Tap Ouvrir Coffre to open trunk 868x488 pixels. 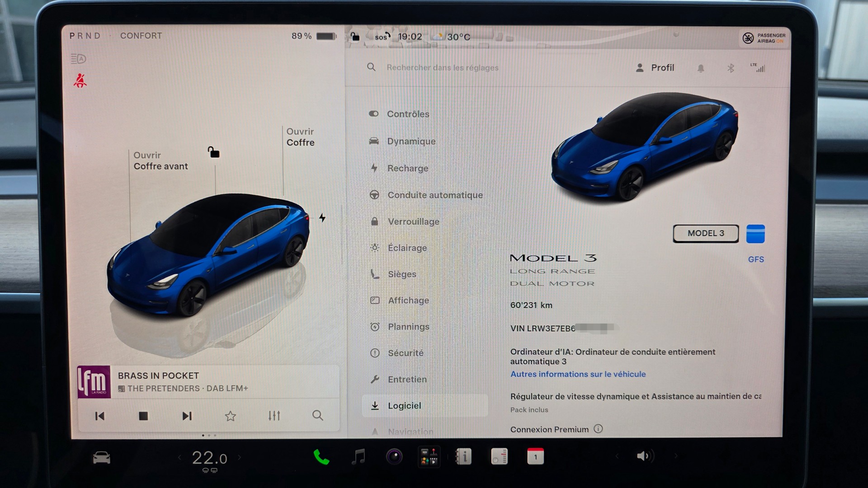click(x=300, y=137)
